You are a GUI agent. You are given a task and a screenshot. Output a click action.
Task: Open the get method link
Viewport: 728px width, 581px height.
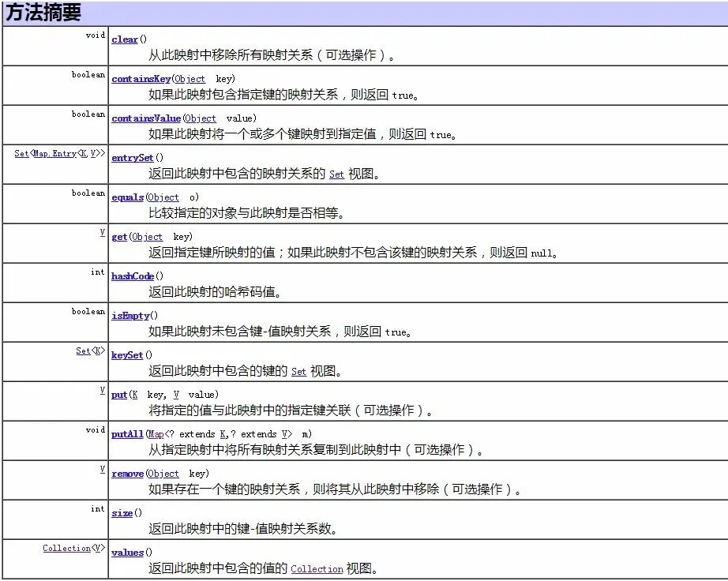[119, 237]
